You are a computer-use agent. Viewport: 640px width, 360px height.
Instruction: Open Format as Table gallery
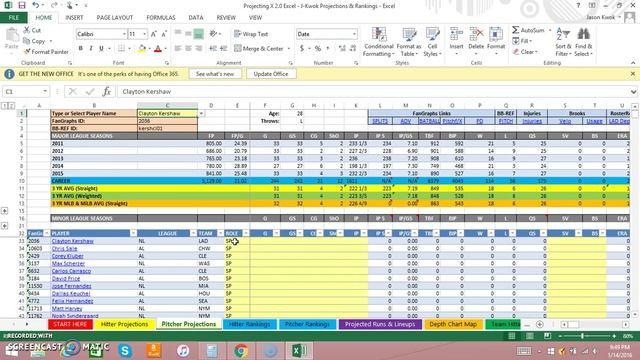[409, 42]
